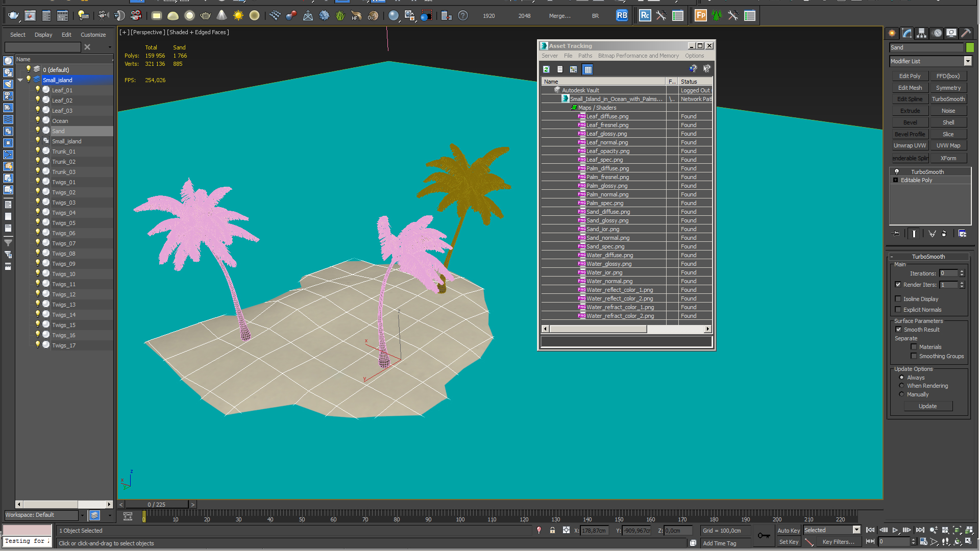Image resolution: width=980 pixels, height=551 pixels.
Task: Click Go to Start playback button
Action: coord(870,531)
